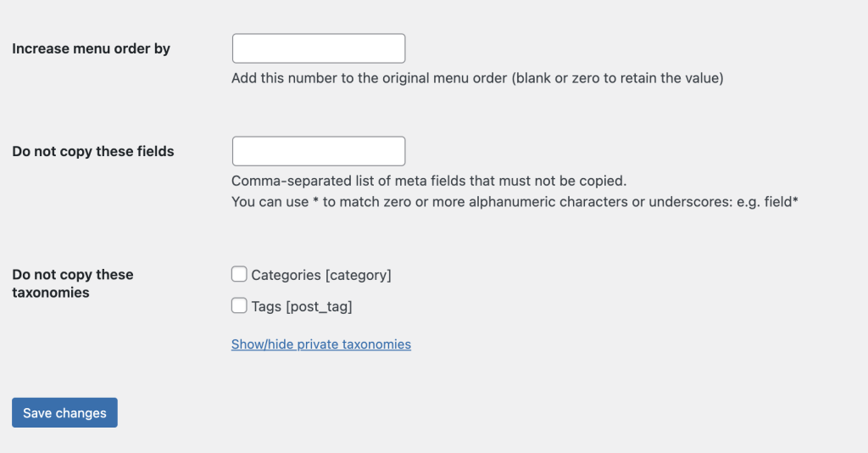
Task: Focus the Do not copy these fields textbox
Action: pos(319,151)
